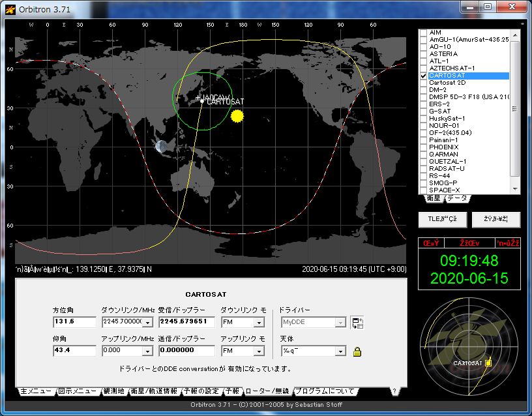
Task: Click the Orbitron icon in the title bar
Action: tap(9, 8)
